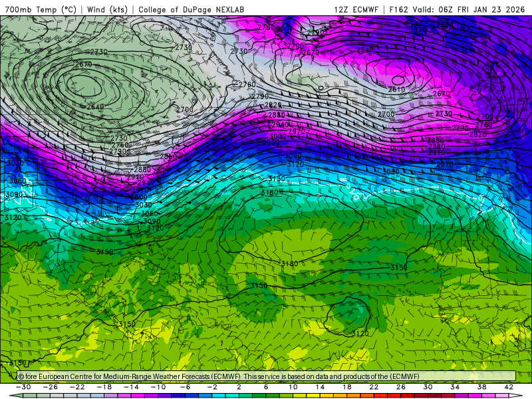The width and height of the screenshot is (532, 399).
Task: Select the positive 26 colorbar label
Action: point(401,387)
